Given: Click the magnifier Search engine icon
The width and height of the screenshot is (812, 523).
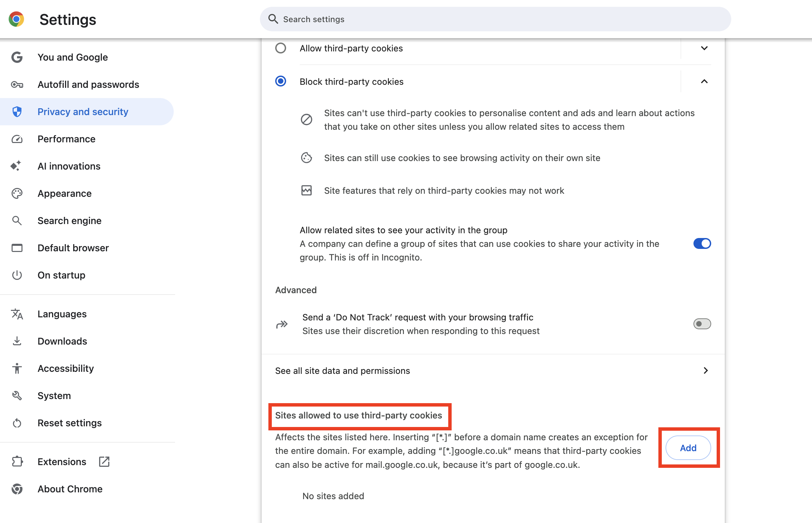Looking at the screenshot, I should 17,221.
